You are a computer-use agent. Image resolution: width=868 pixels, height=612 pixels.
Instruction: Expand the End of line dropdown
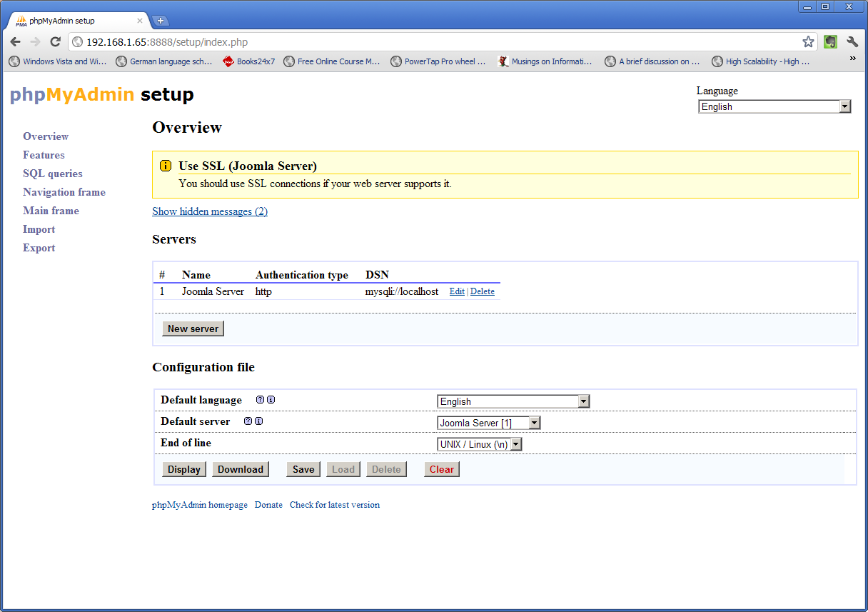tap(516, 443)
